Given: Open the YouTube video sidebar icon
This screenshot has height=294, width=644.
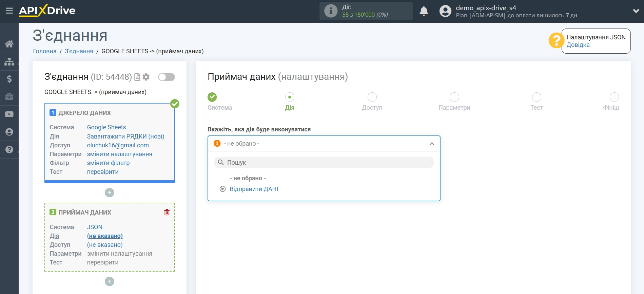Looking at the screenshot, I should pyautogui.click(x=9, y=114).
